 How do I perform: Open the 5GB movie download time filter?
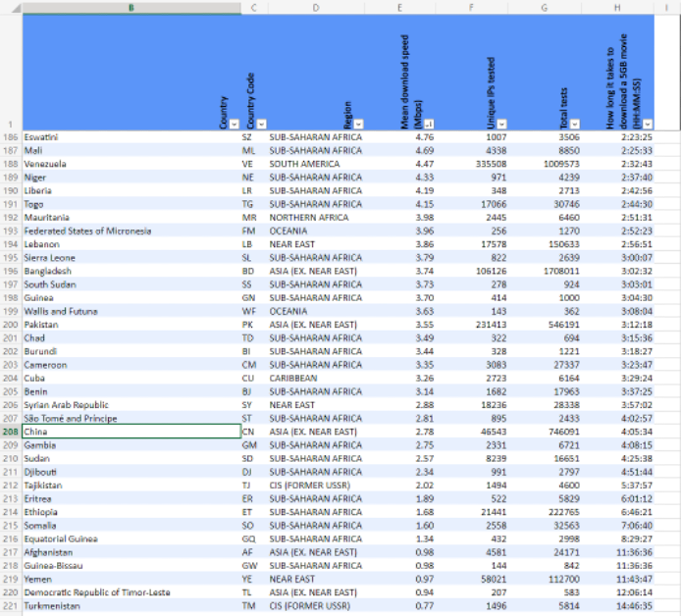648,124
